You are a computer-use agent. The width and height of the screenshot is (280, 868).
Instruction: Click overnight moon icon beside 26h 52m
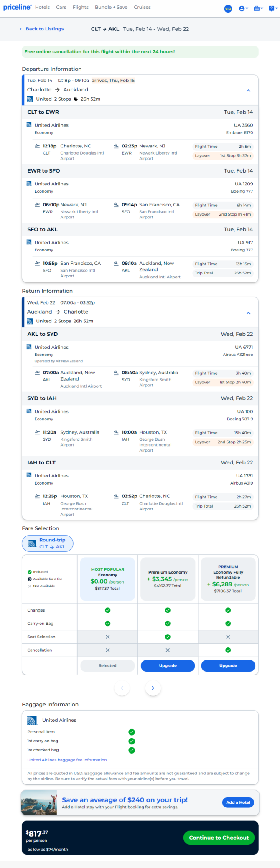76,99
